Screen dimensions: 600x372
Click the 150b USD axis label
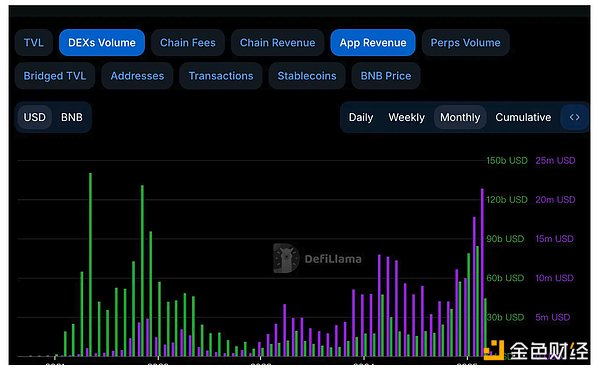coord(507,160)
